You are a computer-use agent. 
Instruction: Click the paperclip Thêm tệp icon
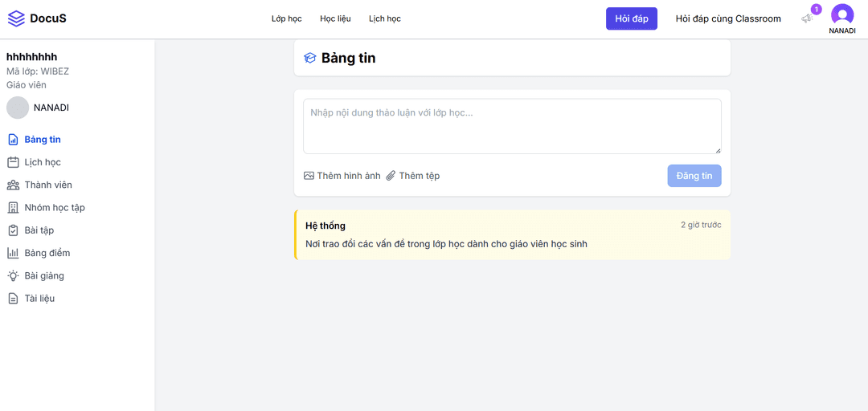391,176
